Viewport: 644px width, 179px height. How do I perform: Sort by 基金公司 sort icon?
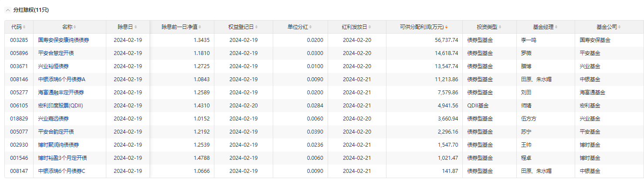619,27
